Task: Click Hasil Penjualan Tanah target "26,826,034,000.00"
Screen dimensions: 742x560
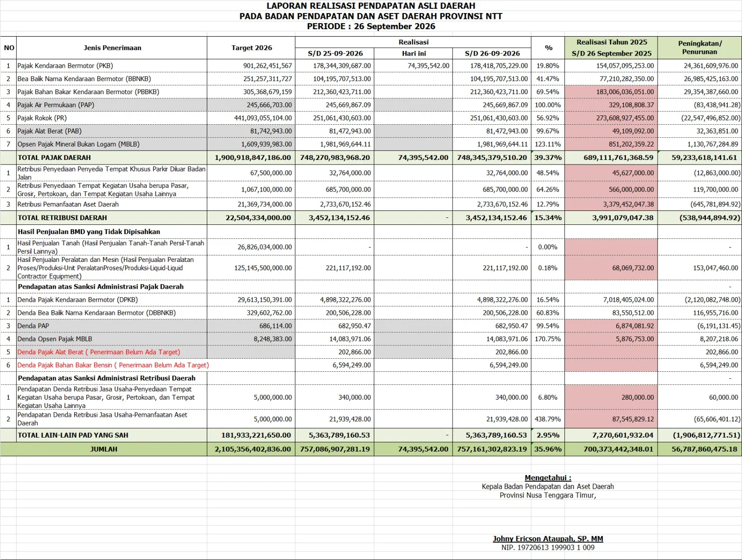Action: 265,247
